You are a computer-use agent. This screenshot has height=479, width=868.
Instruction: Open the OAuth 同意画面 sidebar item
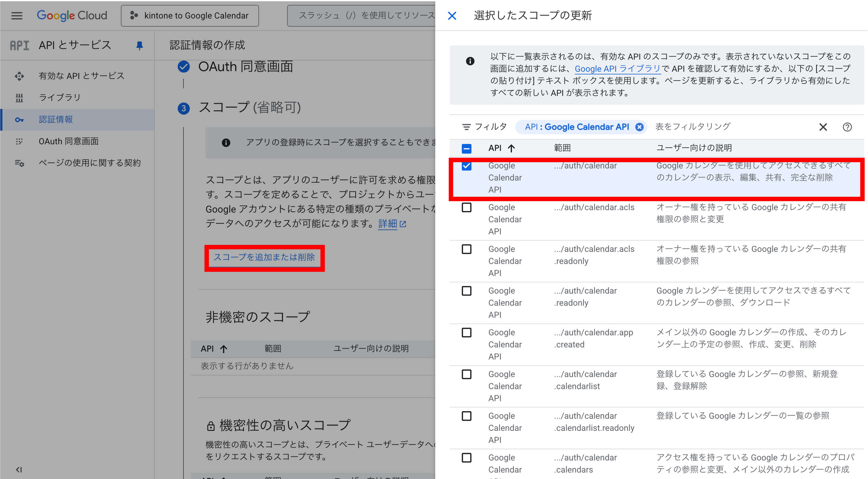tap(68, 141)
